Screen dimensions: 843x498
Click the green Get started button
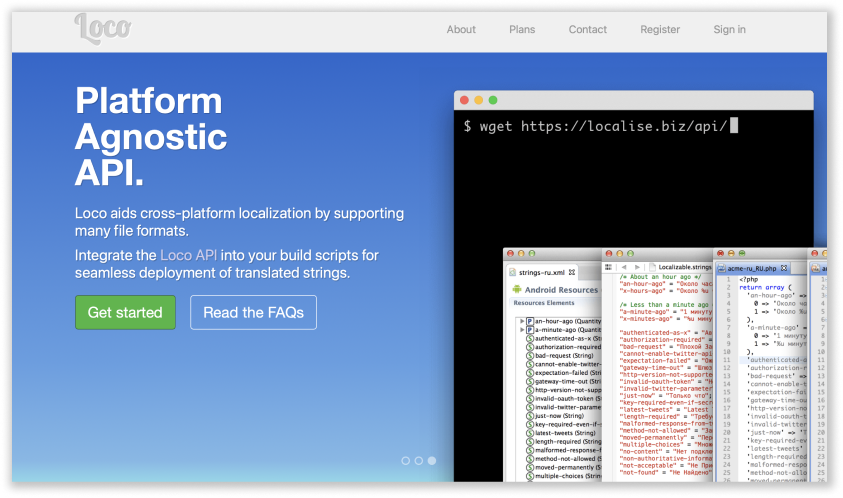pos(125,312)
